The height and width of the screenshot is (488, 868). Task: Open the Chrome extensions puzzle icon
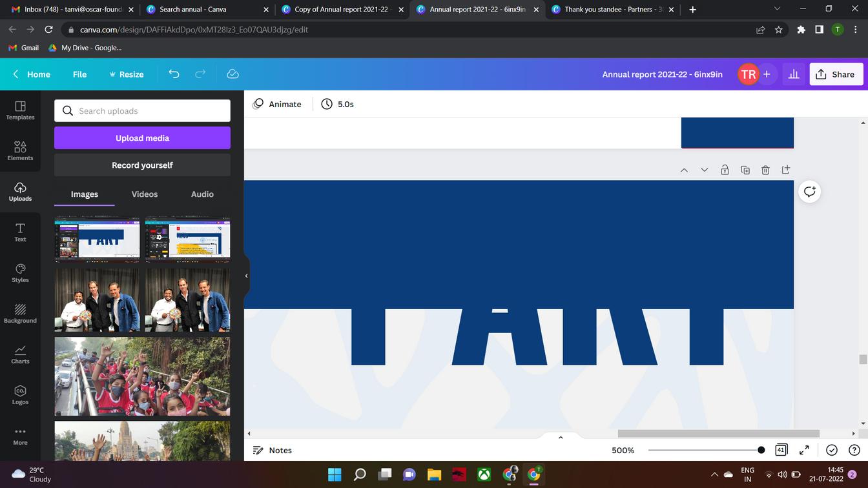(801, 30)
